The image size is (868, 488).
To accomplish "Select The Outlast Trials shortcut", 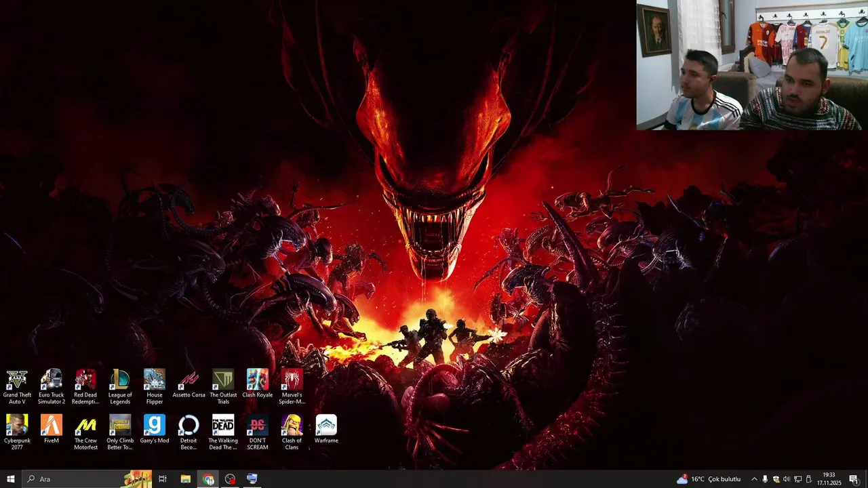I will (223, 387).
